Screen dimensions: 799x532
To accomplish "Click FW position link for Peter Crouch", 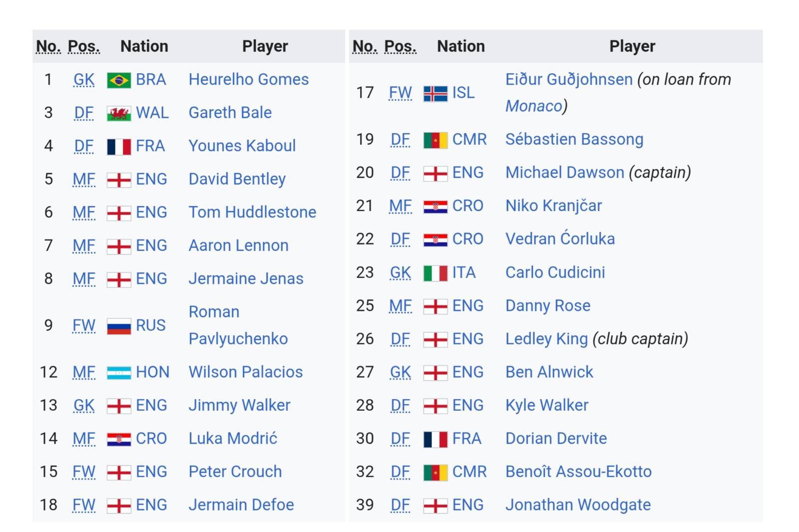I will pyautogui.click(x=84, y=472).
